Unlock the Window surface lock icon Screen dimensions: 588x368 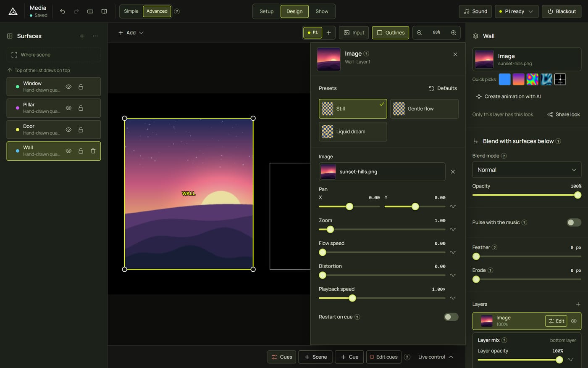(81, 87)
